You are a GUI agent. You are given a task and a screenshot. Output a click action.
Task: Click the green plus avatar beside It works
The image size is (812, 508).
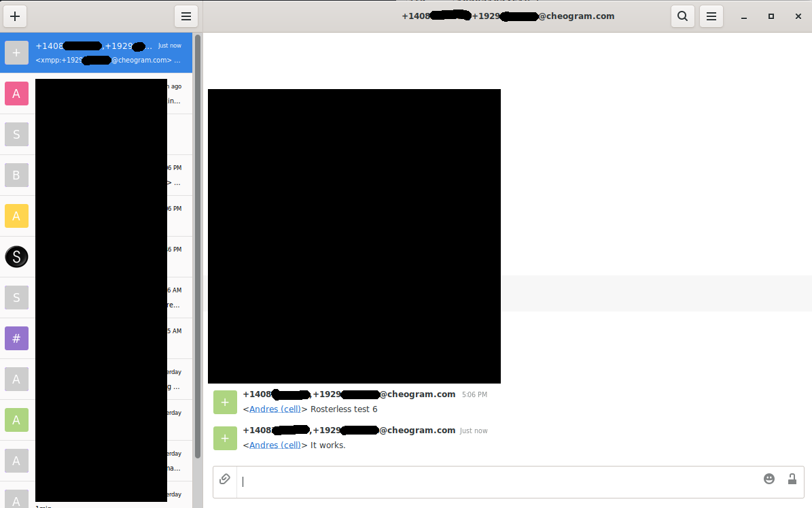coord(226,439)
